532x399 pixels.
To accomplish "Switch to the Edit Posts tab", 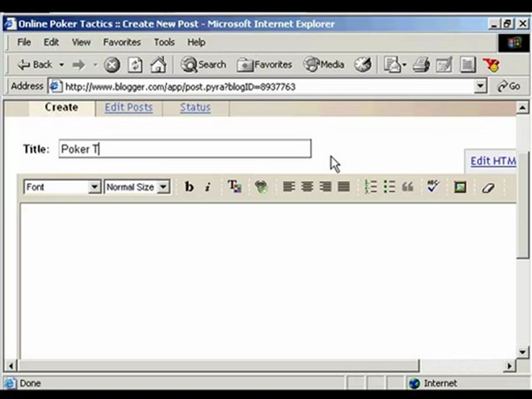I will tap(129, 107).
